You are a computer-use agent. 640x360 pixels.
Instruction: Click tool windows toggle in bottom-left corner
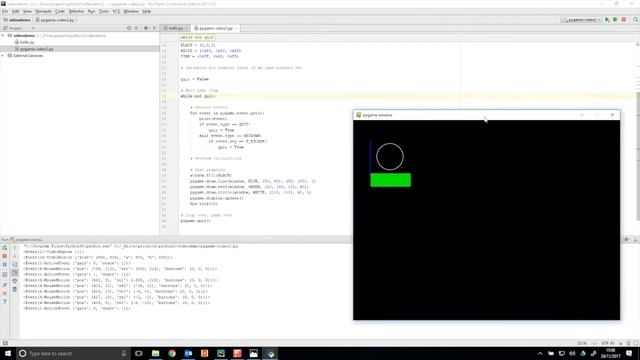click(x=5, y=343)
